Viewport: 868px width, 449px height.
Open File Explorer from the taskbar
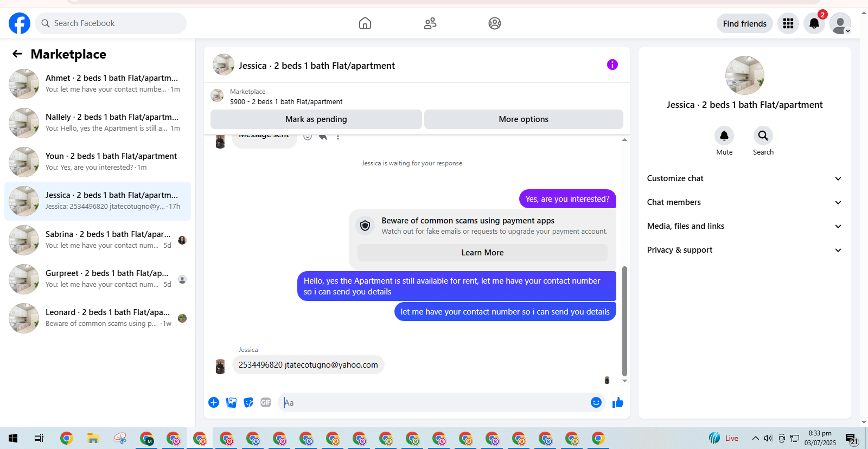(93, 438)
